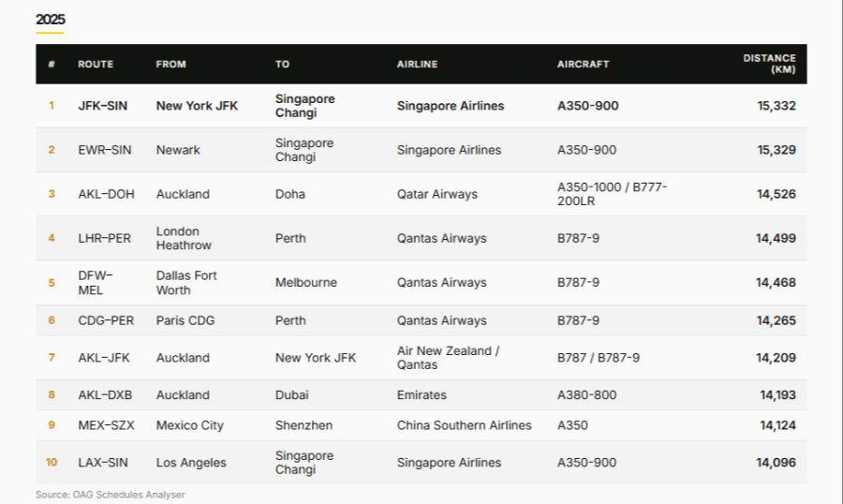This screenshot has width=843, height=504.
Task: Click the Dallas Fort Worth origin cell
Action: [186, 282]
